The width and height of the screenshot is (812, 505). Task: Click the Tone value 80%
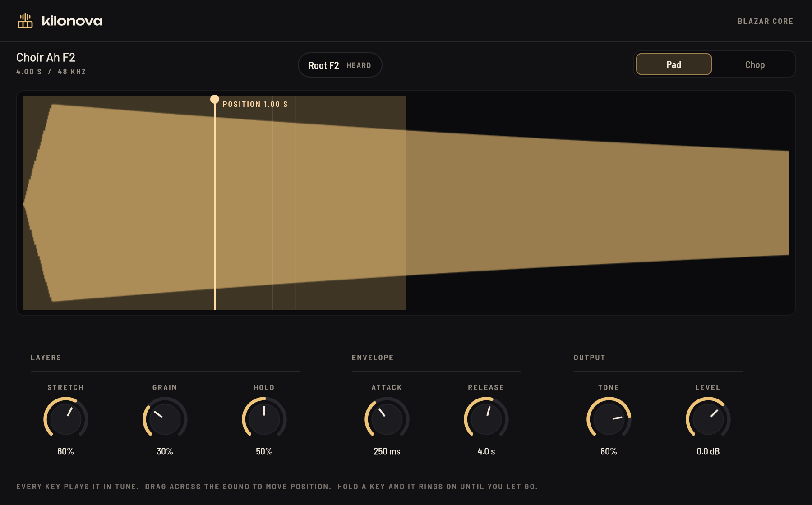tap(609, 451)
